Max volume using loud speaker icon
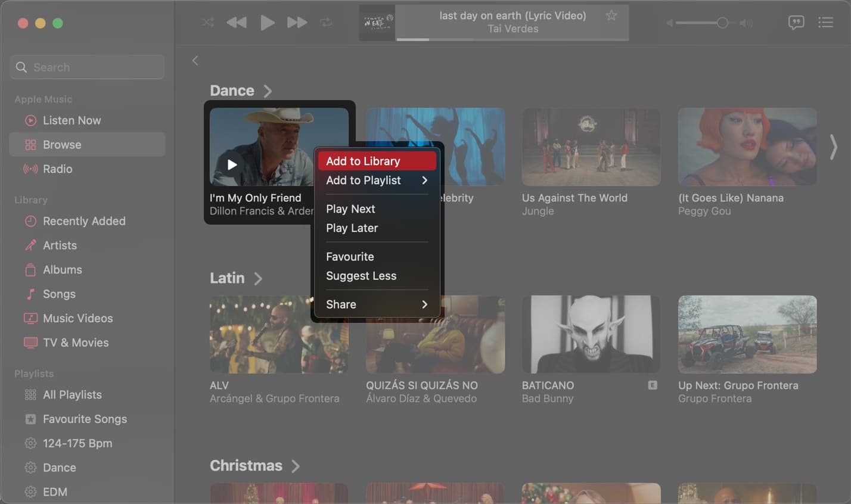This screenshot has height=504, width=851. click(x=746, y=23)
